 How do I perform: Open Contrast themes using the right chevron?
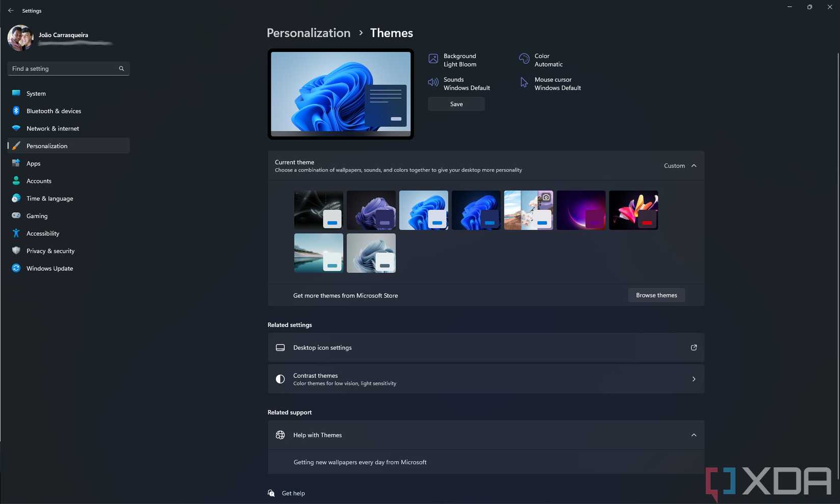click(694, 379)
